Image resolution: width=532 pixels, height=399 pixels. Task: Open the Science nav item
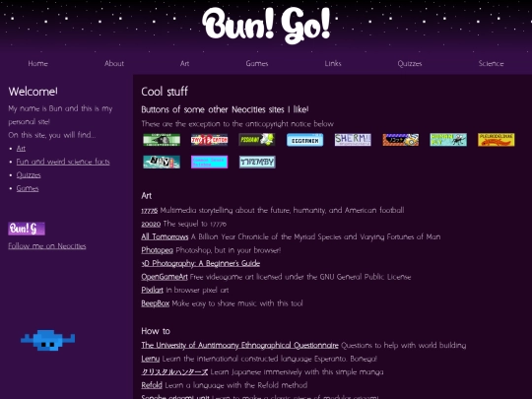pos(491,63)
